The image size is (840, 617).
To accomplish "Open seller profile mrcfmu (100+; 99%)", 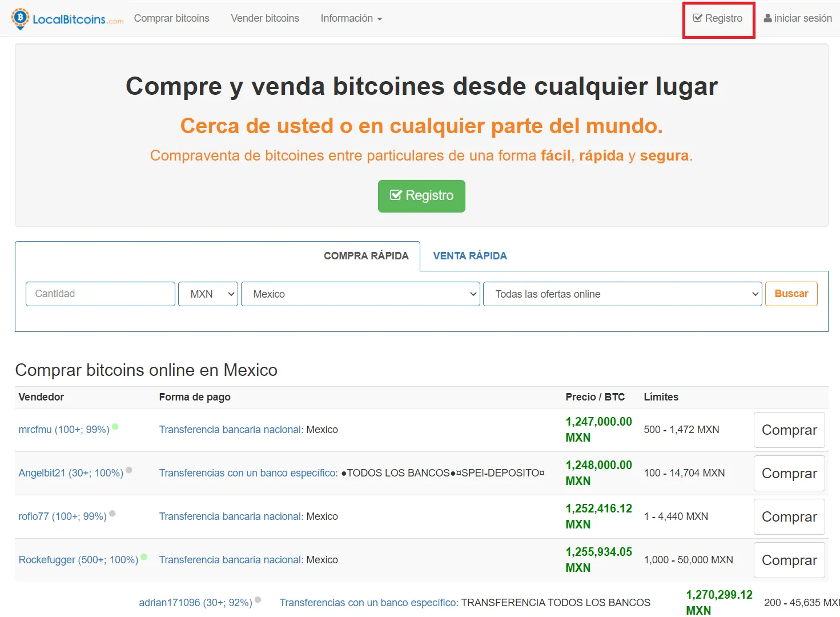I will pyautogui.click(x=64, y=430).
